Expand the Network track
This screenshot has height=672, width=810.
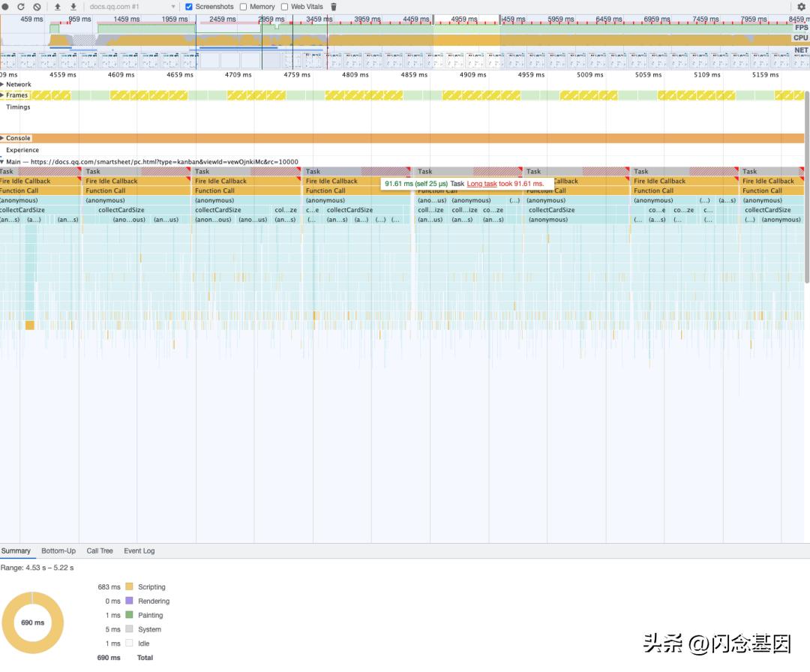click(x=2, y=85)
